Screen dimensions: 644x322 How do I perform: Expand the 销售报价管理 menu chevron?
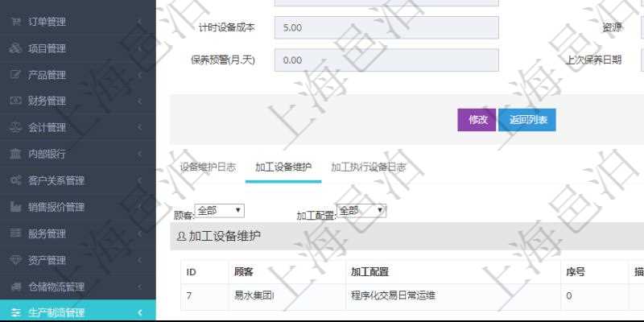click(139, 207)
